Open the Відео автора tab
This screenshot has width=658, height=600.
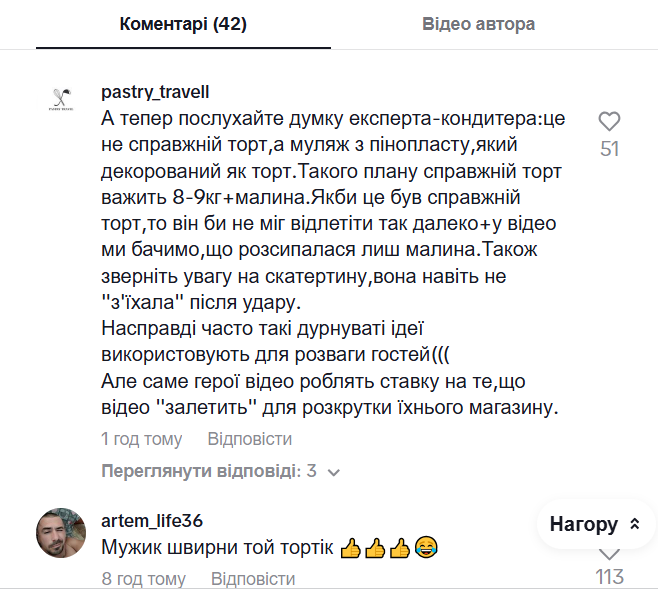point(478,24)
